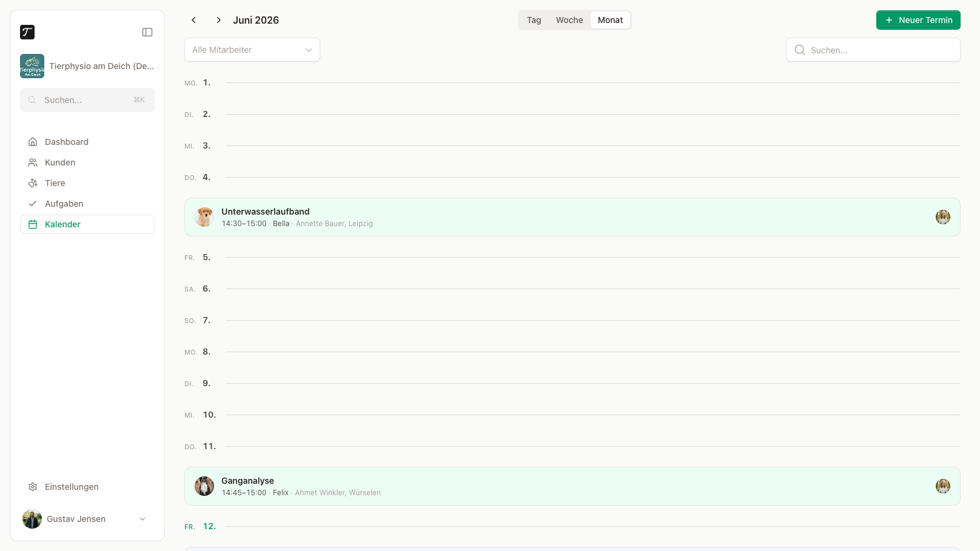Create appointment with Neuer Termin button
The image size is (980, 551).
pyautogui.click(x=918, y=20)
